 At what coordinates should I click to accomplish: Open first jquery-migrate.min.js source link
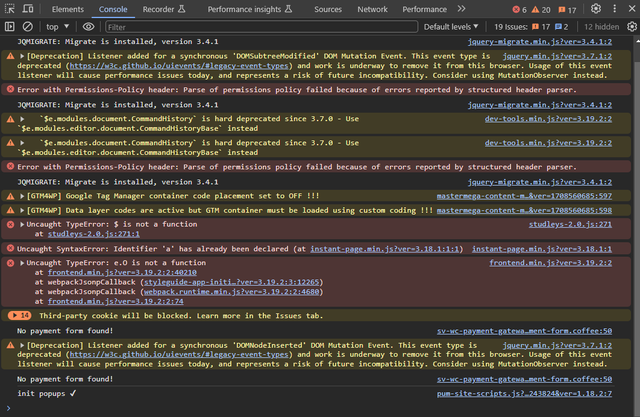pos(540,42)
